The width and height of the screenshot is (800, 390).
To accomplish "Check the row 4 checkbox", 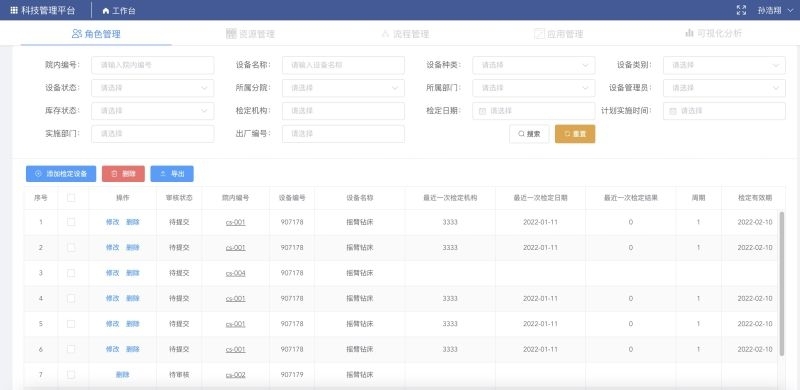I will click(x=71, y=298).
